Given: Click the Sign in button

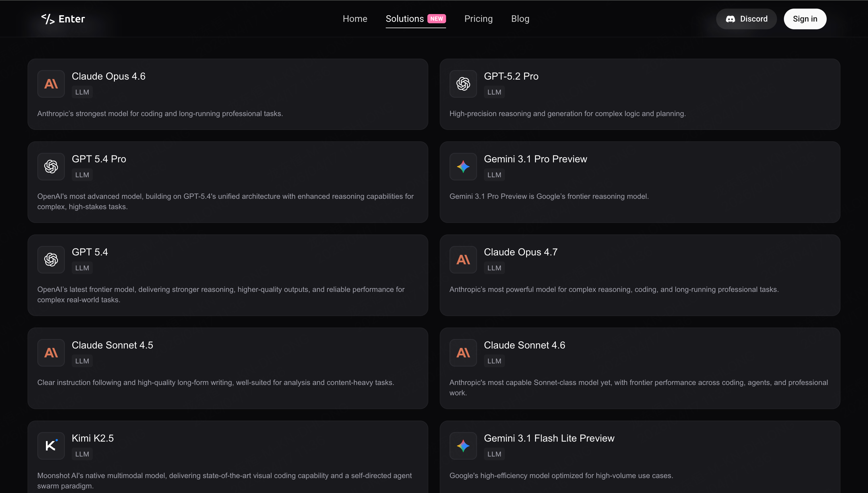Looking at the screenshot, I should 805,19.
